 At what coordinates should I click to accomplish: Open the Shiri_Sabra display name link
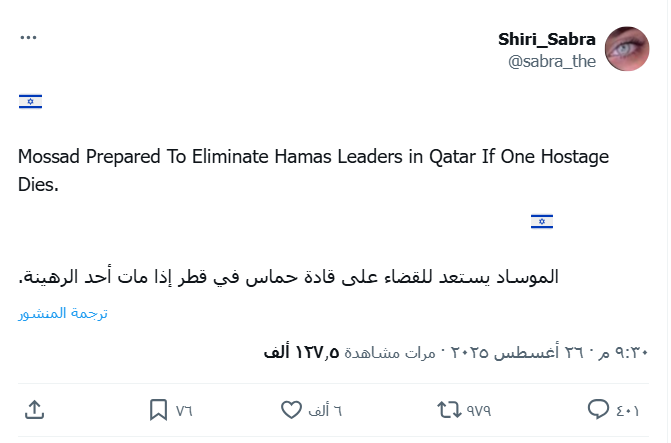point(547,39)
